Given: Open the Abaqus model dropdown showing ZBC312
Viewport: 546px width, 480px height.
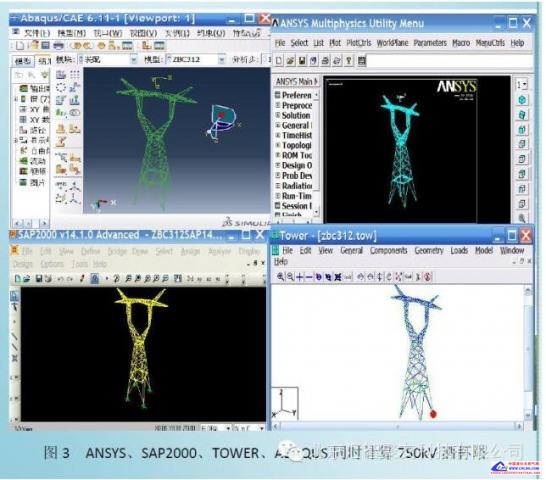Looking at the screenshot, I should (x=221, y=60).
